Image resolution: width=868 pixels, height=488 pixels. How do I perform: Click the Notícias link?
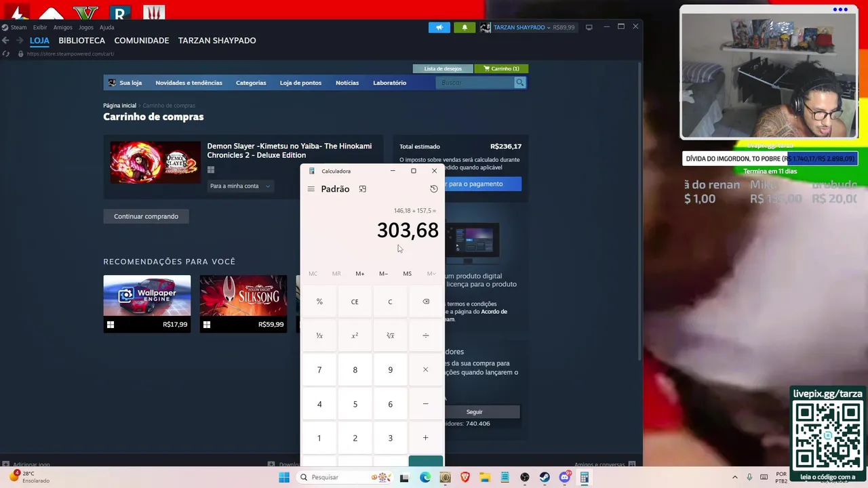[x=347, y=83]
